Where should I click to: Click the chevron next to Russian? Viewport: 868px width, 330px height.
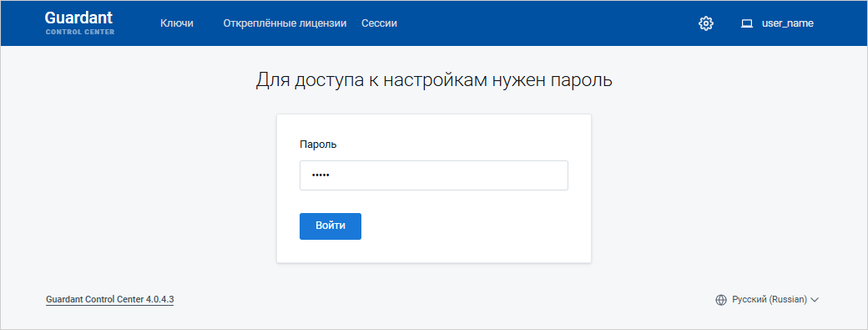pyautogui.click(x=815, y=300)
